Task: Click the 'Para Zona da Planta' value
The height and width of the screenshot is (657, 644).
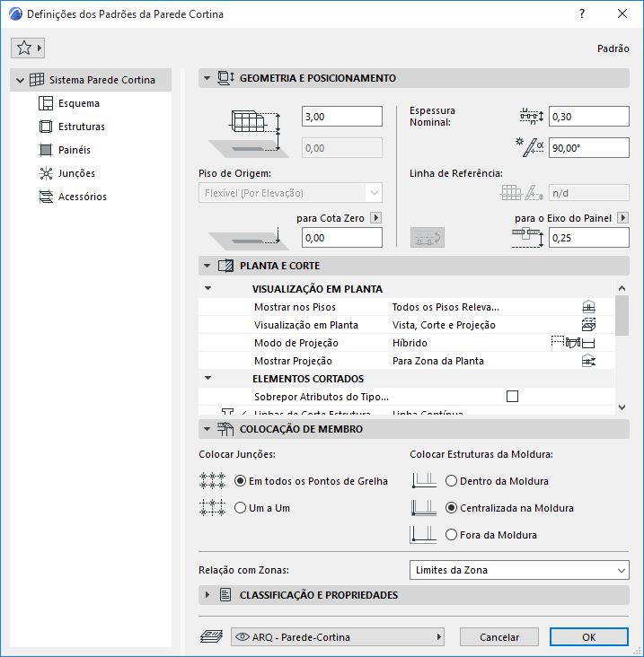Action: [x=438, y=361]
